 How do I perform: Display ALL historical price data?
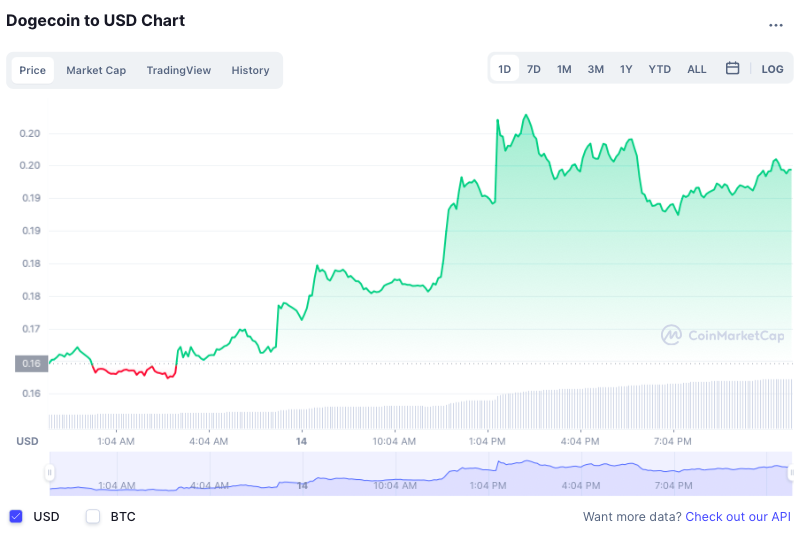[x=696, y=69]
